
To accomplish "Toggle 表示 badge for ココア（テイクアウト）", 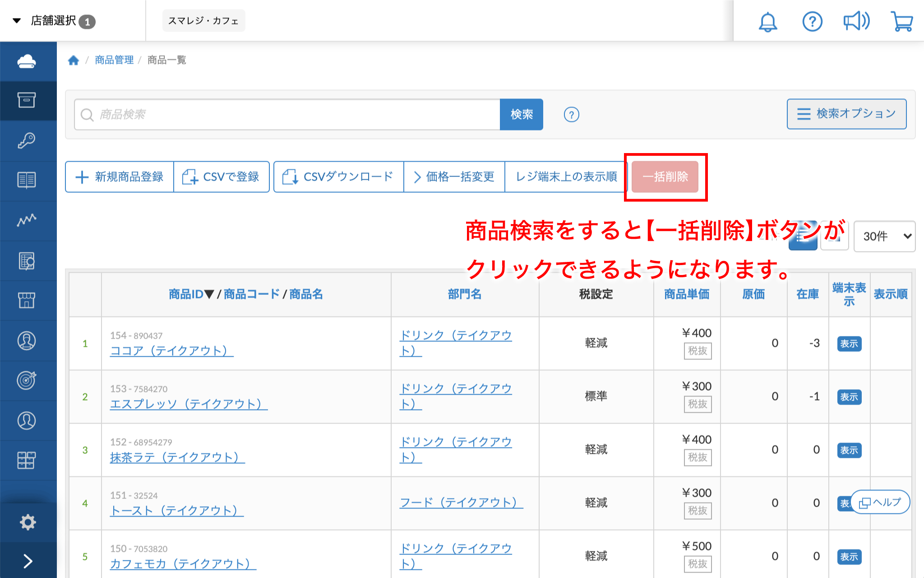I will point(849,344).
